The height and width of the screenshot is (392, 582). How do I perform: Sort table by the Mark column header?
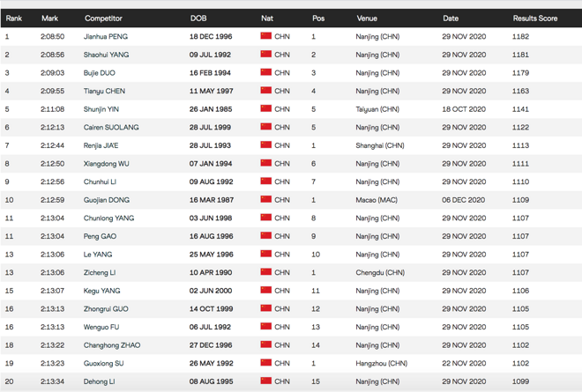pyautogui.click(x=49, y=18)
